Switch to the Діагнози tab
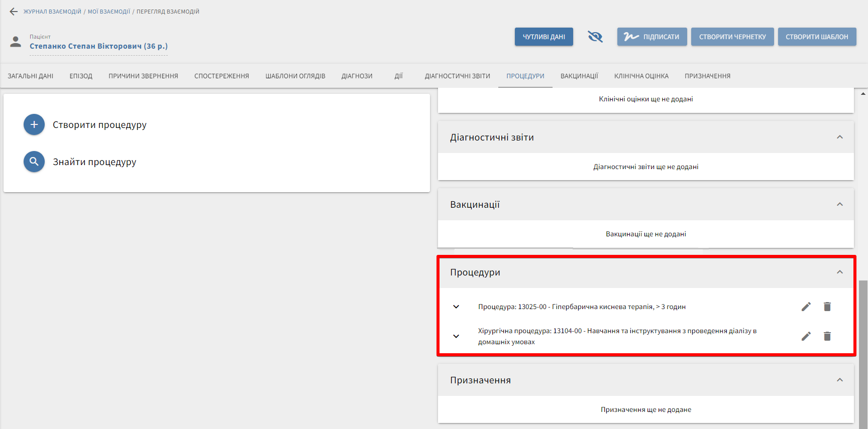This screenshot has width=868, height=429. (357, 76)
